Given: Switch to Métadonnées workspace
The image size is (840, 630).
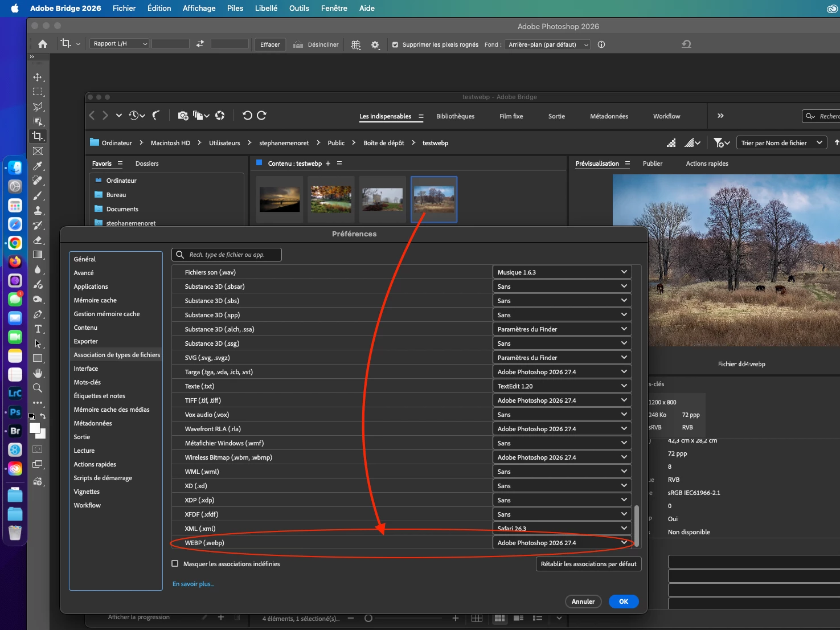Looking at the screenshot, I should [x=609, y=116].
